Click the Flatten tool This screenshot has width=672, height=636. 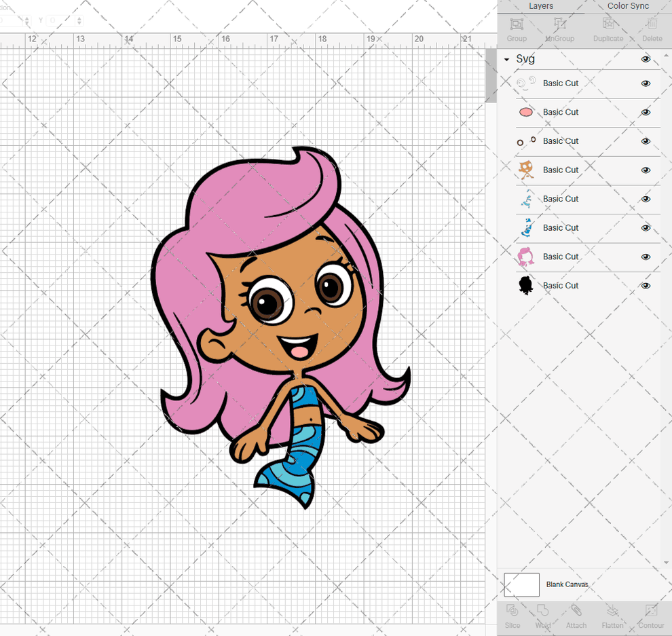click(x=612, y=616)
